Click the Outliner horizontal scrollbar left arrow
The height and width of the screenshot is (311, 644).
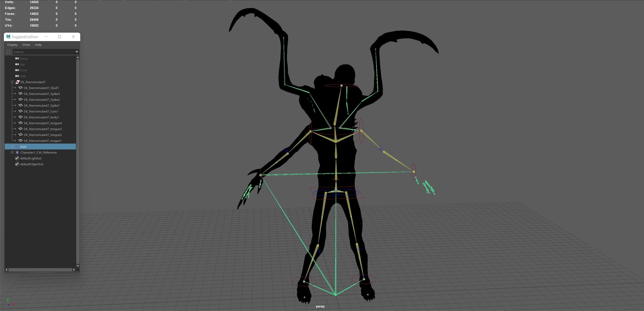coord(6,270)
